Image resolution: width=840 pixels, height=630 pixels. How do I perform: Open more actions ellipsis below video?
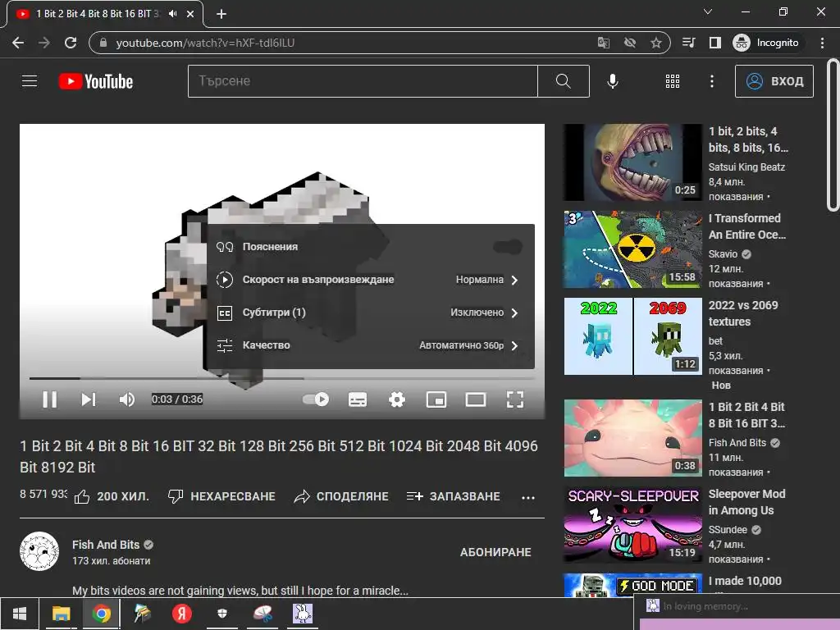[528, 497]
